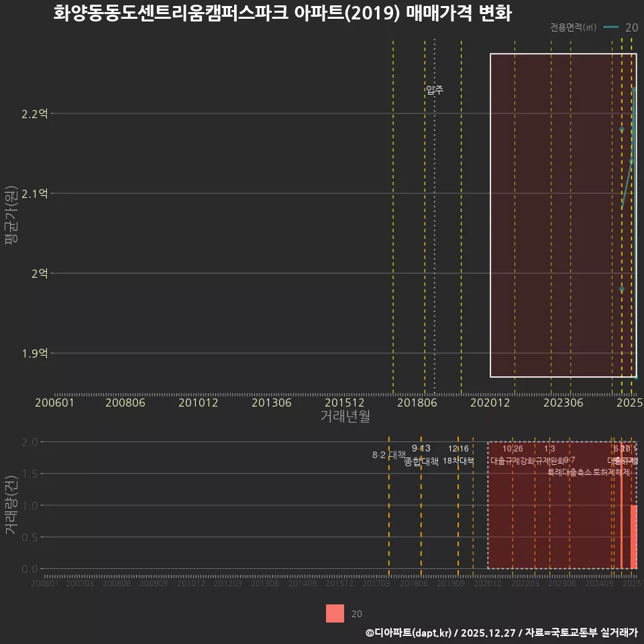Select the topmost data point near 2.25억
Image resolution: width=644 pixels, height=644 pixels.
tap(633, 88)
